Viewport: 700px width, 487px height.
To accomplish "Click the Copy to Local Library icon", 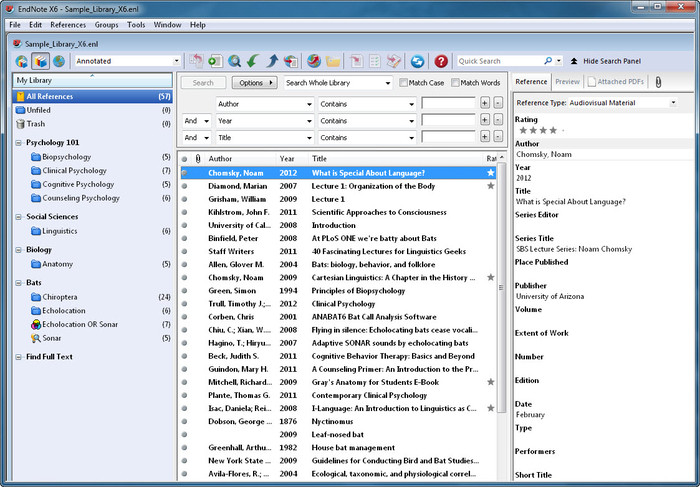I will 196,61.
